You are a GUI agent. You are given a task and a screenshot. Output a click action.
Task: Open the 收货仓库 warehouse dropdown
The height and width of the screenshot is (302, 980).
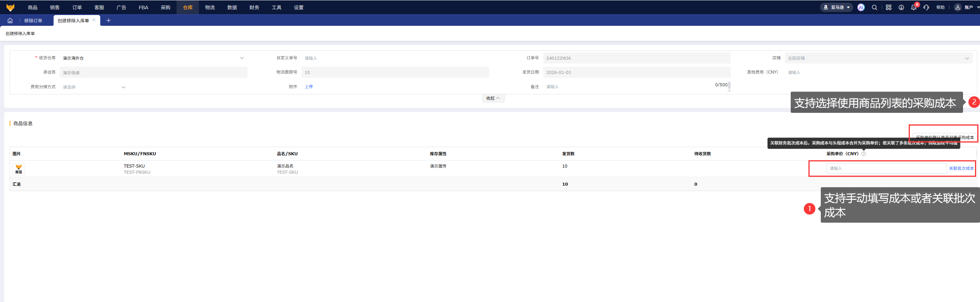(153, 58)
